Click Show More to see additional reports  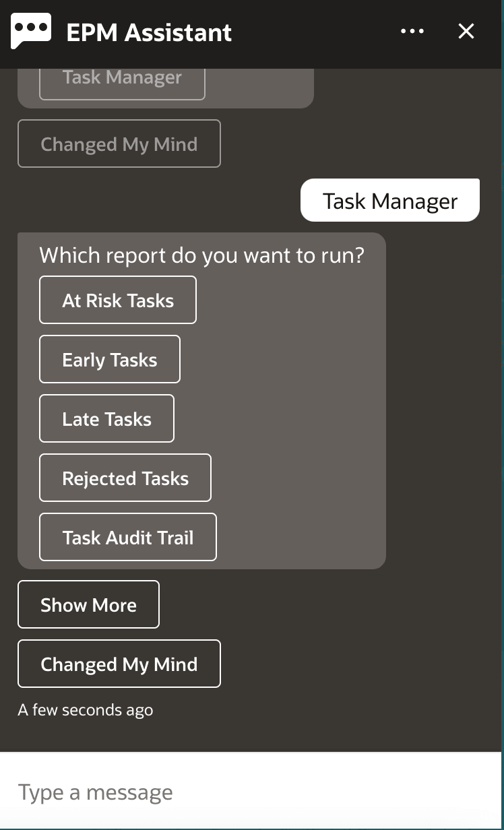click(x=88, y=604)
